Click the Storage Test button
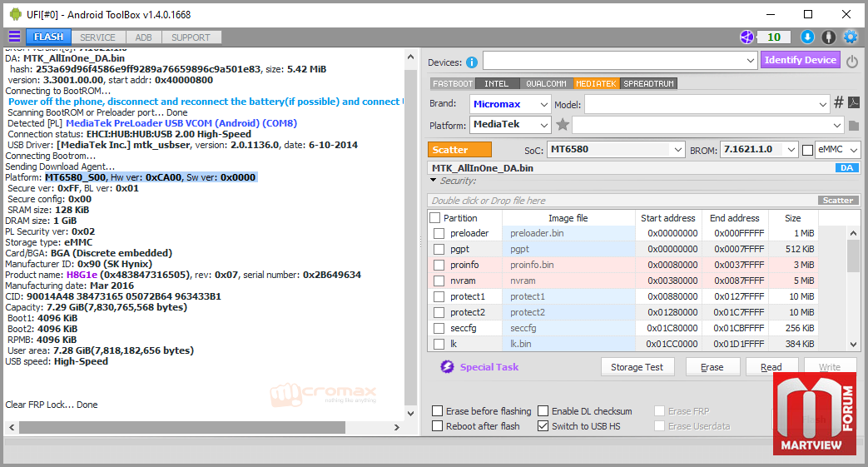The height and width of the screenshot is (467, 868). 637,367
